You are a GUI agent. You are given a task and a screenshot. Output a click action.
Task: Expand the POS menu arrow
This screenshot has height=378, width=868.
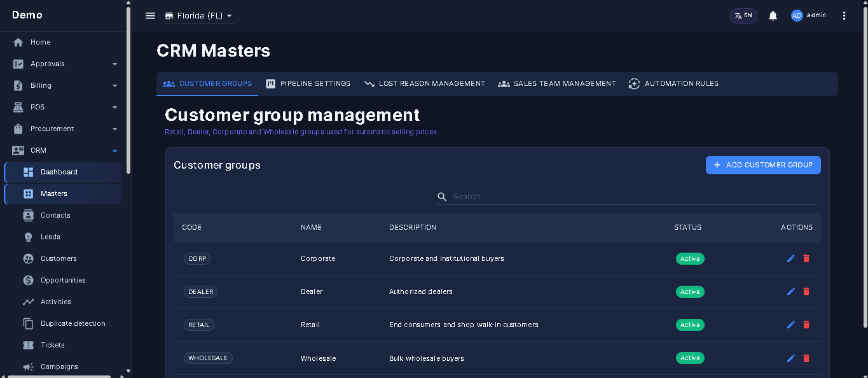point(114,107)
